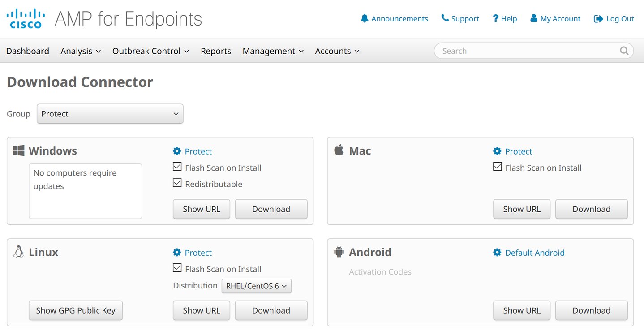The image size is (644, 335).
Task: Click Show URL for Android
Action: point(521,310)
